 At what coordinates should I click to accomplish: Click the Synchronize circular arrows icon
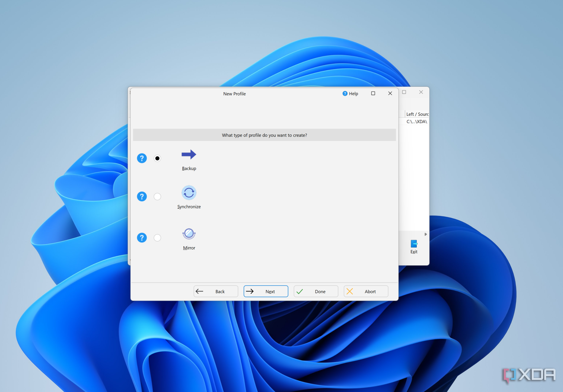189,193
